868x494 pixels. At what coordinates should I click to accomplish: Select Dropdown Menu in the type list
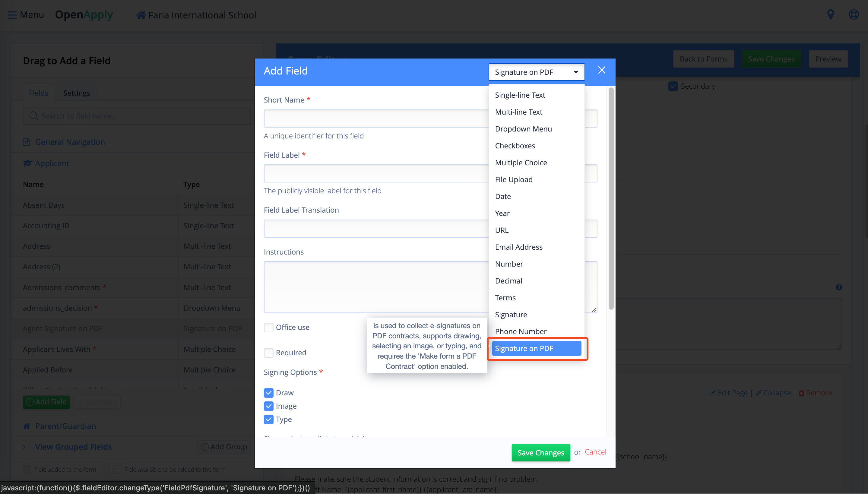[523, 129]
